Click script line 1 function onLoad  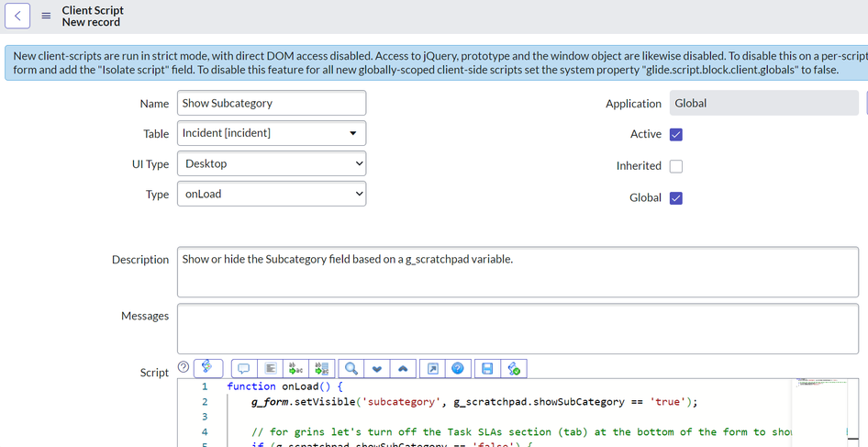pos(284,386)
